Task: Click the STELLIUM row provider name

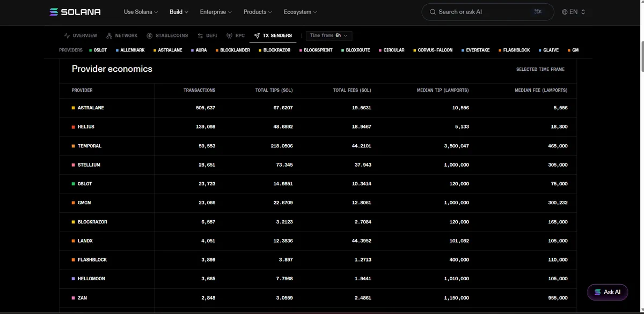Action: point(89,165)
